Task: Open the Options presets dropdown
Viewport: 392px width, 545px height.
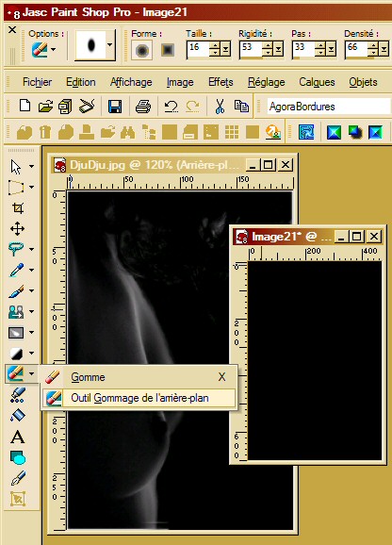Action: [x=53, y=50]
